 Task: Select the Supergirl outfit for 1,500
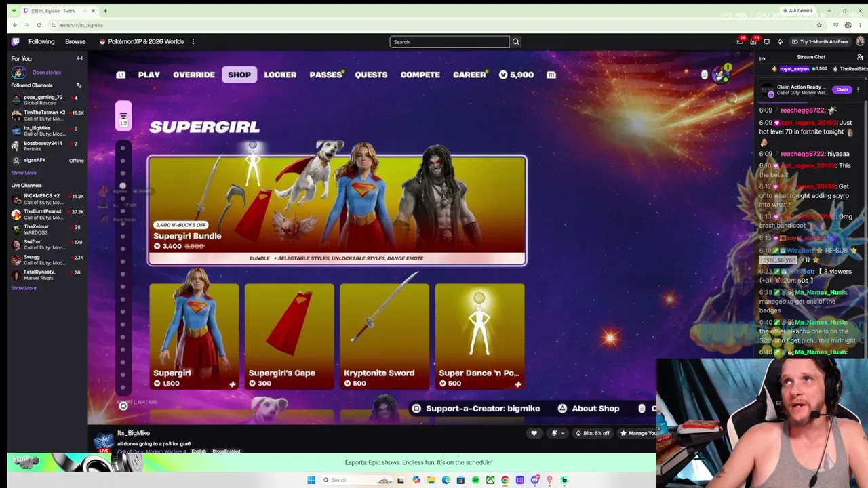[x=194, y=336]
